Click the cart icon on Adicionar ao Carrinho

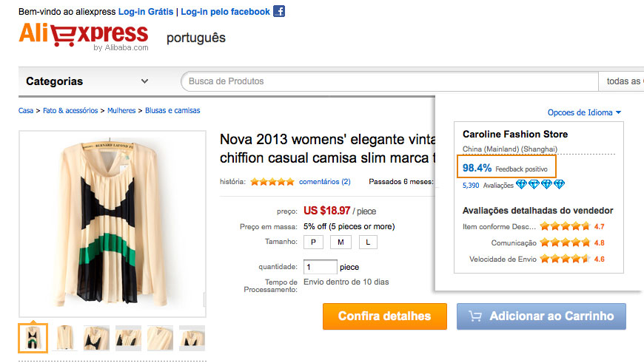(x=476, y=316)
